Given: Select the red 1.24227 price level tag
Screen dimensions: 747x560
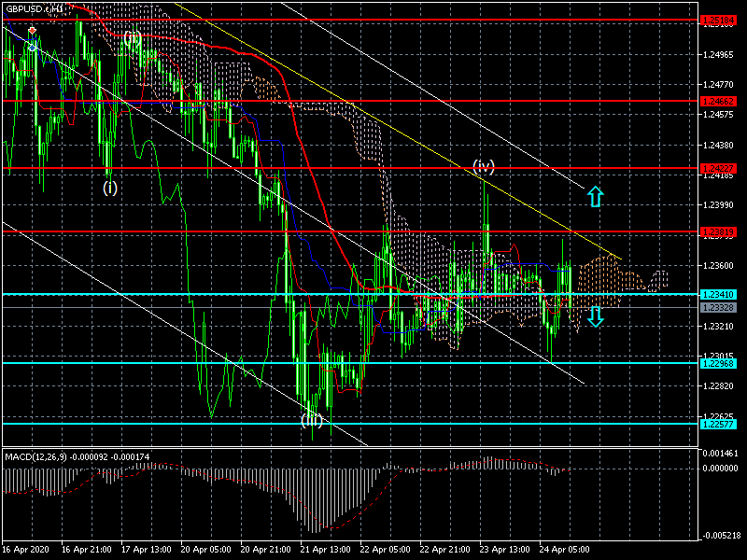Looking at the screenshot, I should pyautogui.click(x=718, y=168).
